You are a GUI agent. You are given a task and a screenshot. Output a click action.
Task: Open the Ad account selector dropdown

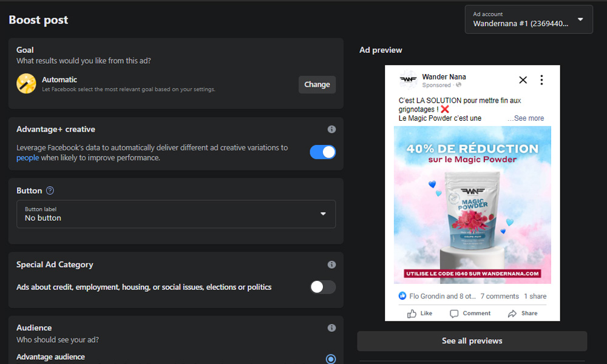point(580,19)
